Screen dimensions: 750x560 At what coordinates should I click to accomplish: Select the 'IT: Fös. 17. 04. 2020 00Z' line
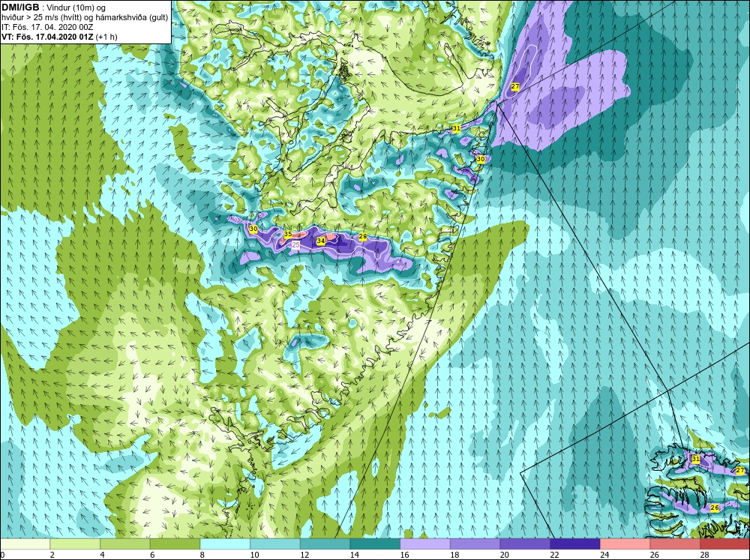pos(47,27)
